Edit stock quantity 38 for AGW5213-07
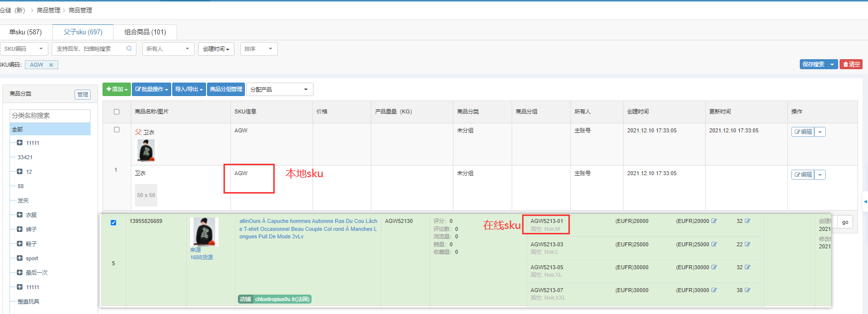 point(748,290)
